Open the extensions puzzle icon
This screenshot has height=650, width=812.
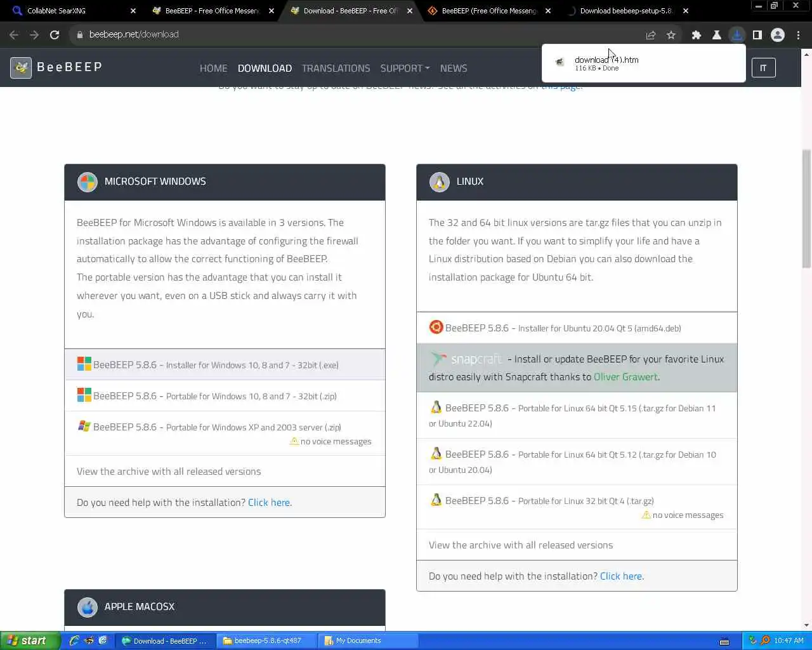coord(697,35)
